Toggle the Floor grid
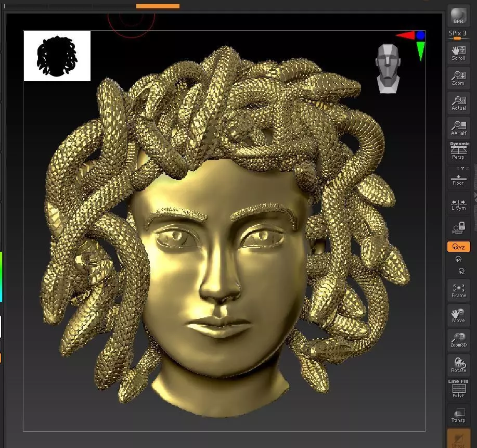 (x=458, y=178)
